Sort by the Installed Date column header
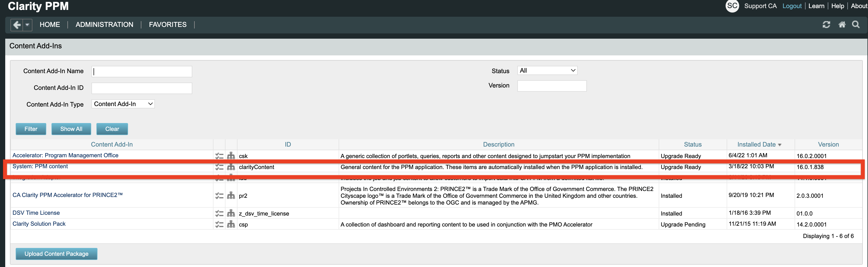This screenshot has height=267, width=868. (x=756, y=144)
